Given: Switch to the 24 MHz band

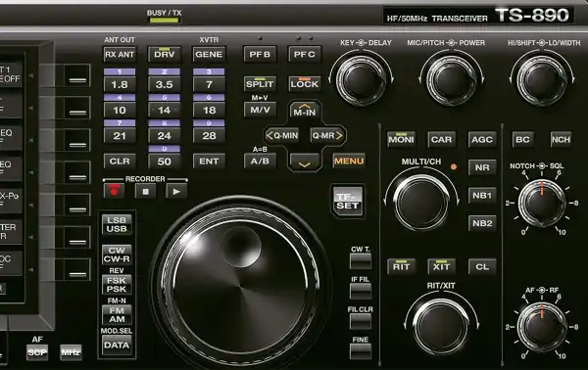Looking at the screenshot, I should point(165,135).
